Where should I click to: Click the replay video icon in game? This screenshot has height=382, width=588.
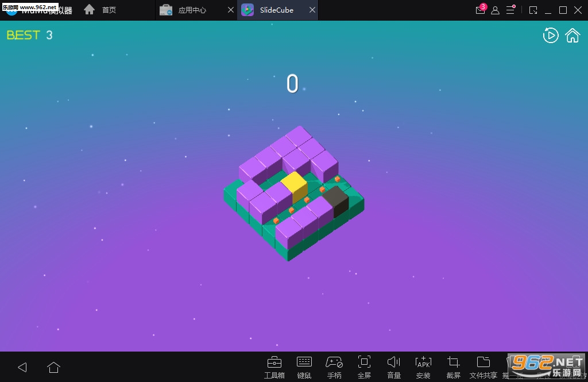(x=551, y=35)
